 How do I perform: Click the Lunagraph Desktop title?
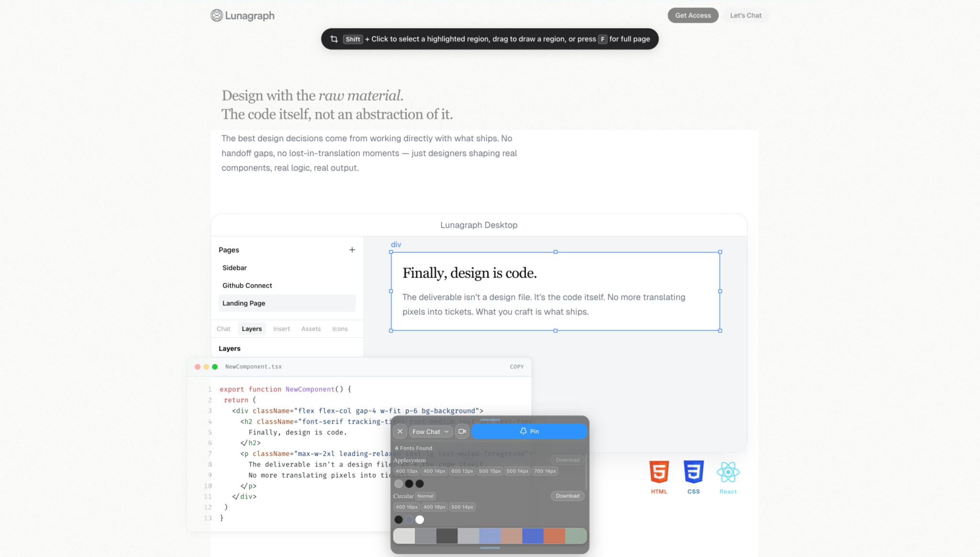479,225
